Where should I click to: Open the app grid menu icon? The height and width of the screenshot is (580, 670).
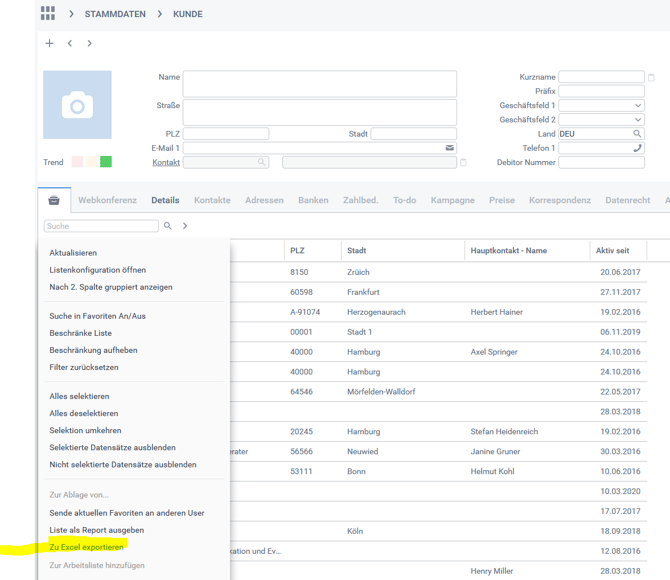coord(47,14)
